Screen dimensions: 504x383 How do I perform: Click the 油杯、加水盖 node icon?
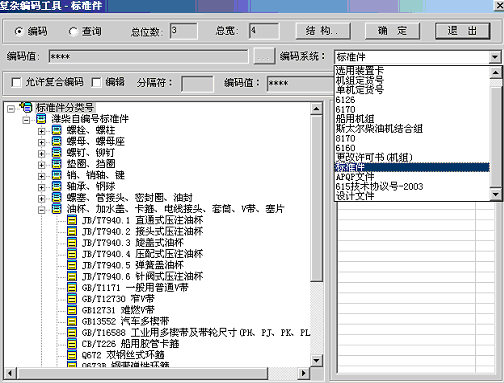57,209
